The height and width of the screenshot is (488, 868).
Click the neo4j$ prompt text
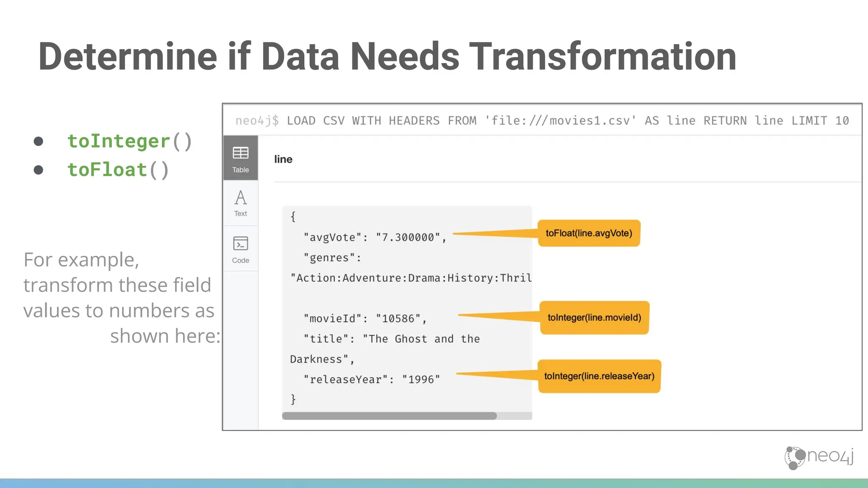pos(257,121)
